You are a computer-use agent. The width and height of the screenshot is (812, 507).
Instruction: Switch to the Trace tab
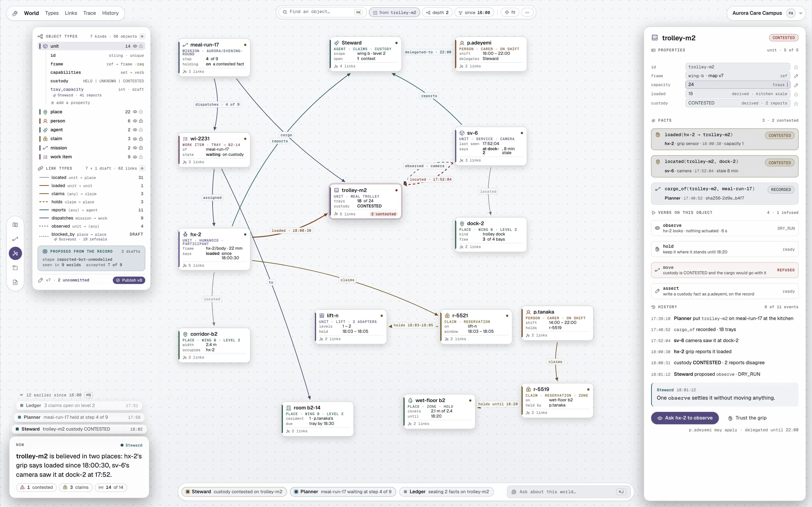pyautogui.click(x=90, y=13)
